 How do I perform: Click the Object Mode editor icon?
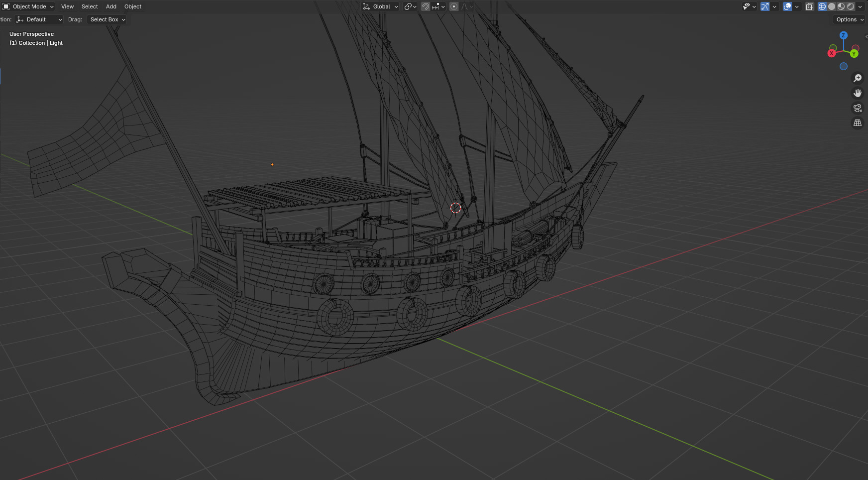(6, 6)
